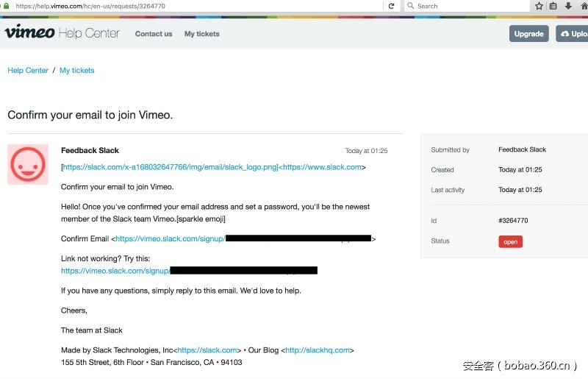
Task: Go to Help Center breadcrumb
Action: coord(28,70)
